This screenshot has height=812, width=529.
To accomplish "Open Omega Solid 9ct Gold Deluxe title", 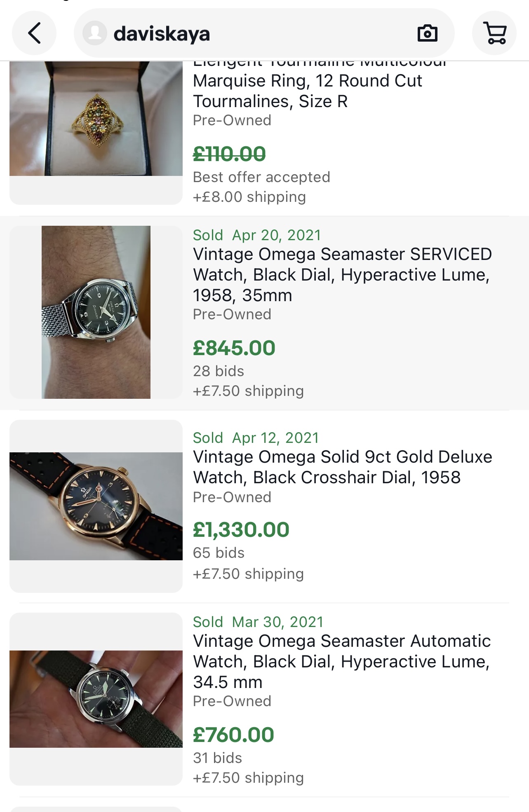I will tap(342, 467).
